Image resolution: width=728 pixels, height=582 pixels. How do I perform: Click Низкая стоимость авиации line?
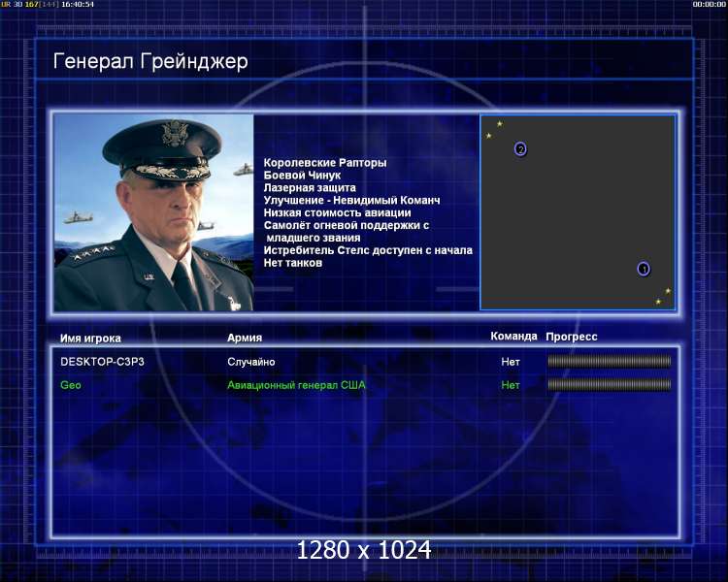click(337, 212)
